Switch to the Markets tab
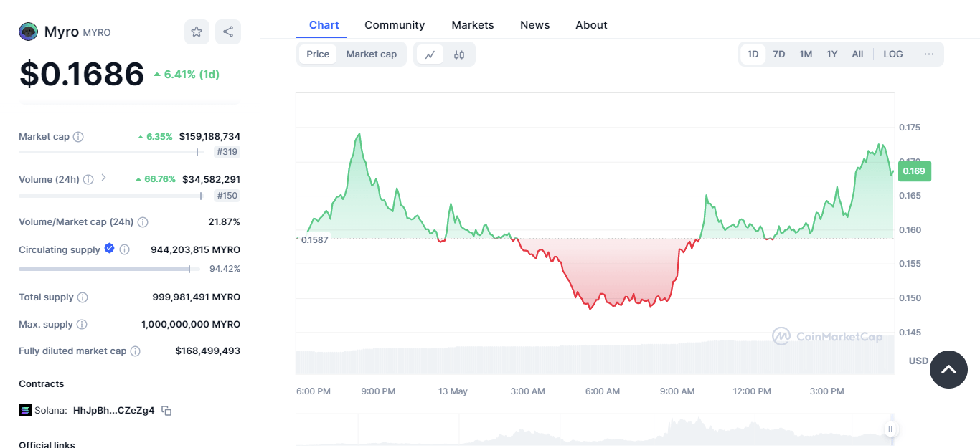The image size is (980, 448). tap(472, 25)
